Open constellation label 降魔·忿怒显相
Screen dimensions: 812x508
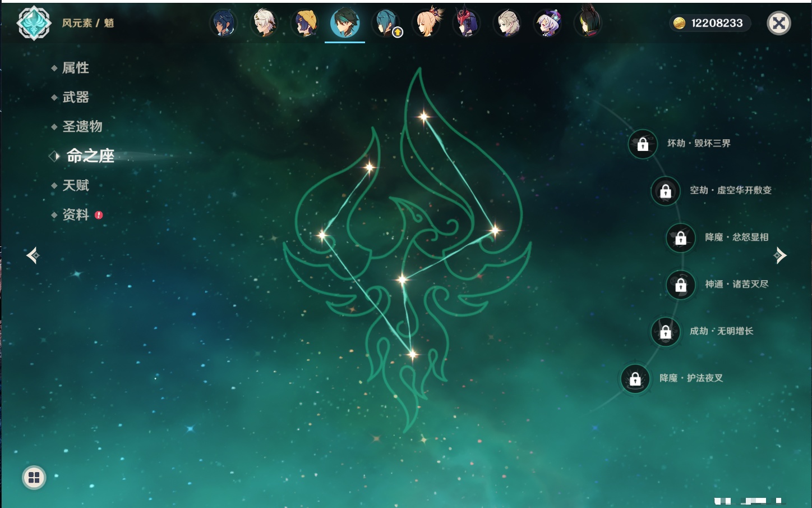click(x=737, y=237)
